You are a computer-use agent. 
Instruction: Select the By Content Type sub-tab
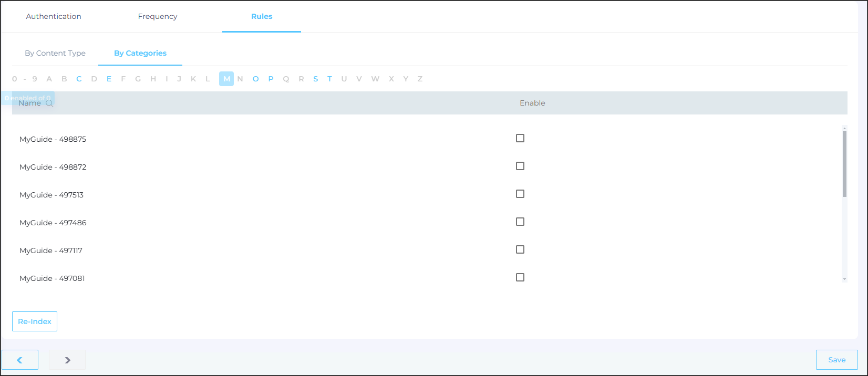[55, 53]
